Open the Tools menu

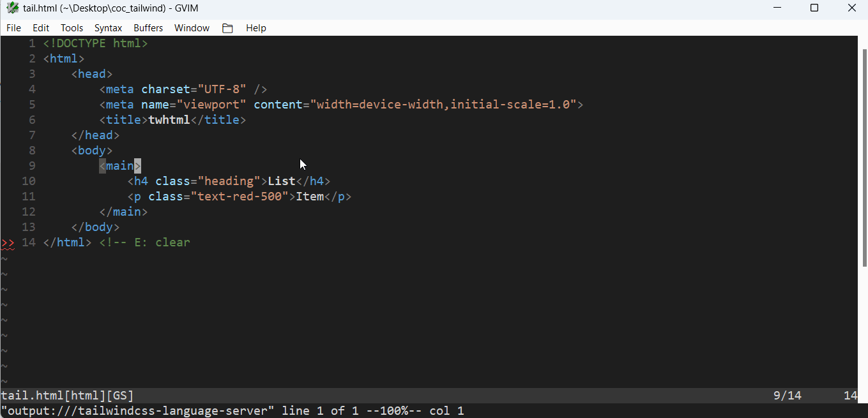(x=71, y=27)
